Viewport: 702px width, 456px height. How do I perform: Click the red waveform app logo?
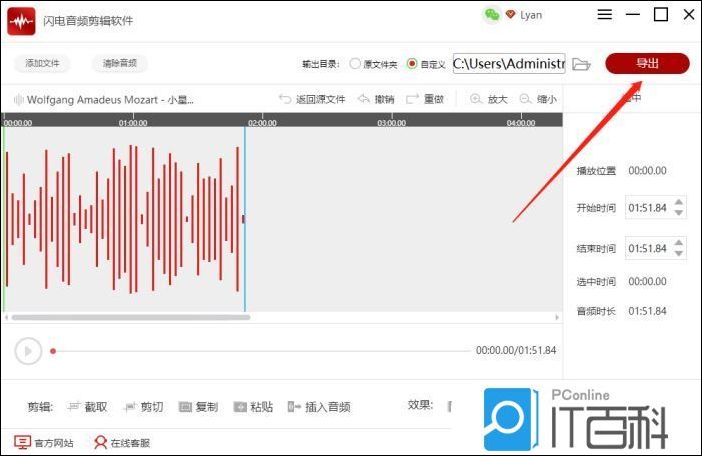[x=21, y=21]
